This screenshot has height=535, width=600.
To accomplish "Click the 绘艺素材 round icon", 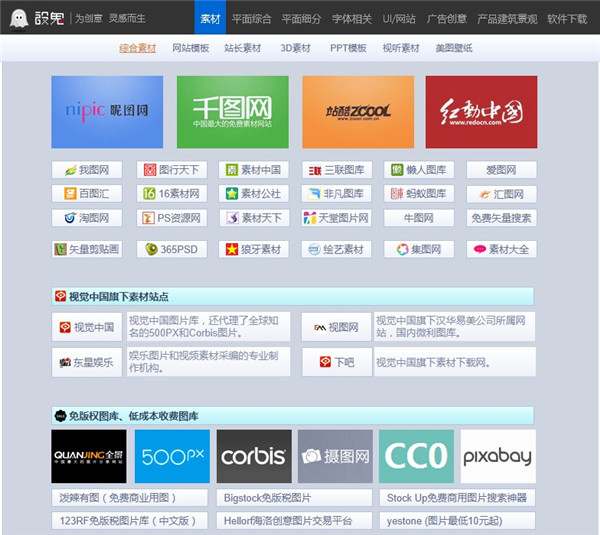I will [x=314, y=250].
